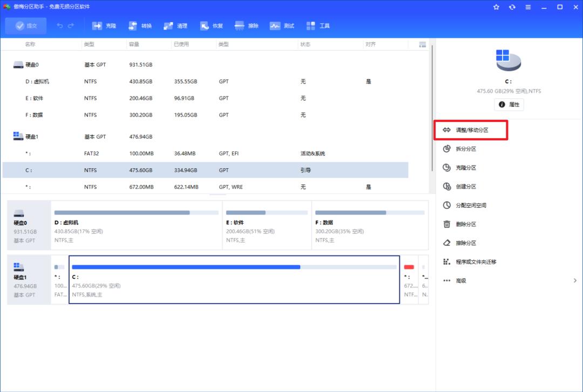
Task: Click the redo arrow in toolbar
Action: pos(71,26)
